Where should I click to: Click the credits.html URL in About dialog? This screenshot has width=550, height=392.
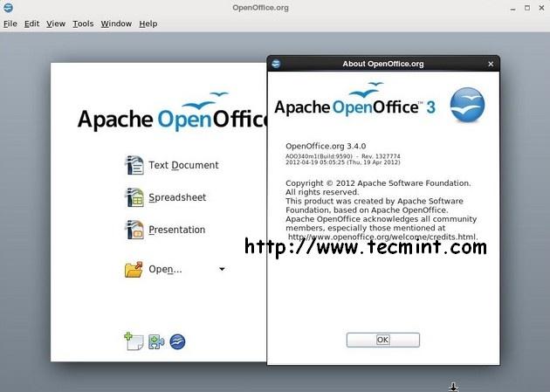[x=382, y=237]
